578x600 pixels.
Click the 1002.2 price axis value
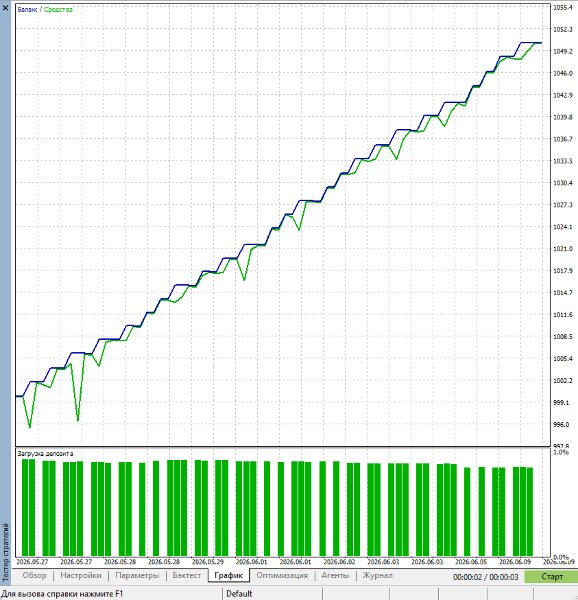(563, 380)
